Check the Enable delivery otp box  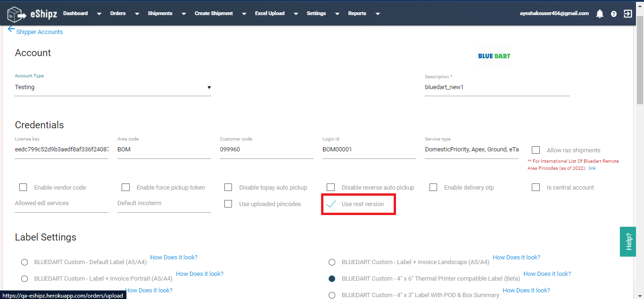(433, 187)
